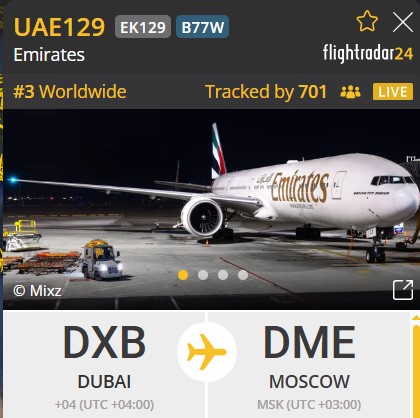This screenshot has width=420, height=418.
Task: Click the Emirates aircraft photo
Action: [211, 209]
